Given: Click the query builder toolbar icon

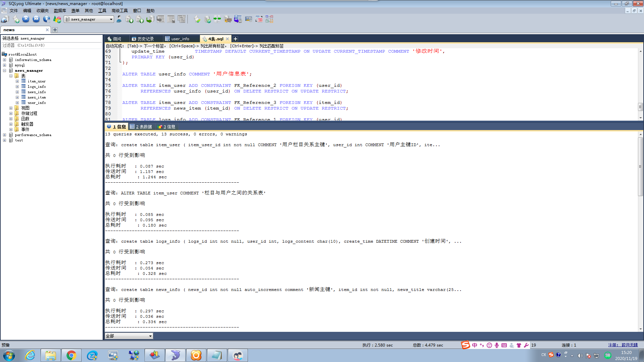Looking at the screenshot, I should 259,19.
